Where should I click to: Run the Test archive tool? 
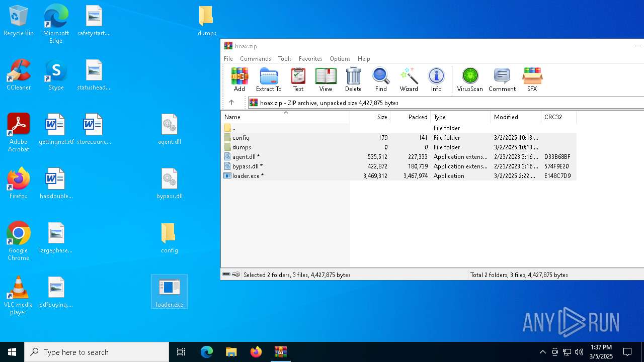(298, 79)
